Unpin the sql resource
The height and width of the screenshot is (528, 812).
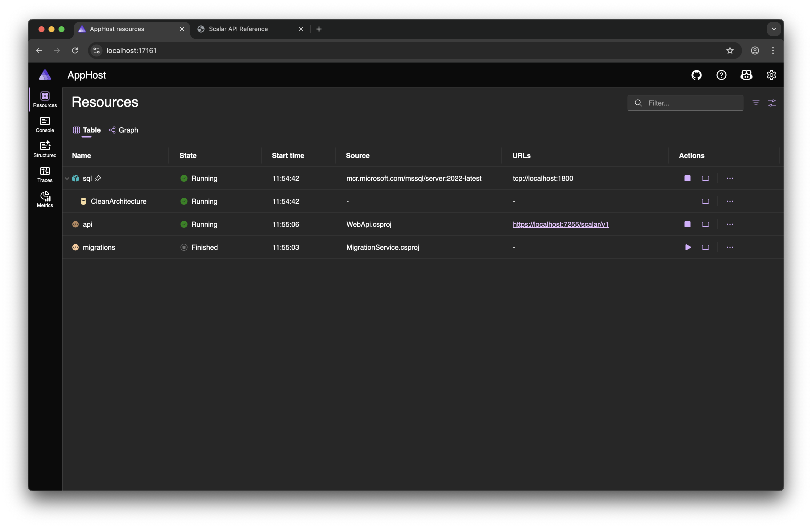pos(98,178)
